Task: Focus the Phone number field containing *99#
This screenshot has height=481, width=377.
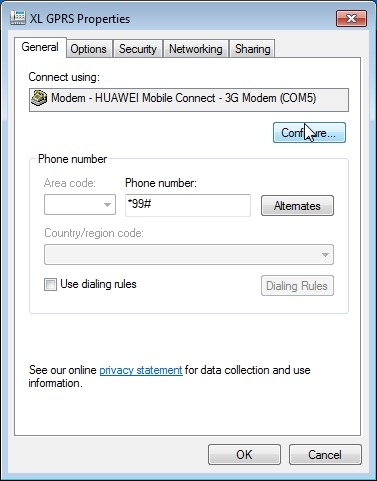Action: [x=188, y=205]
